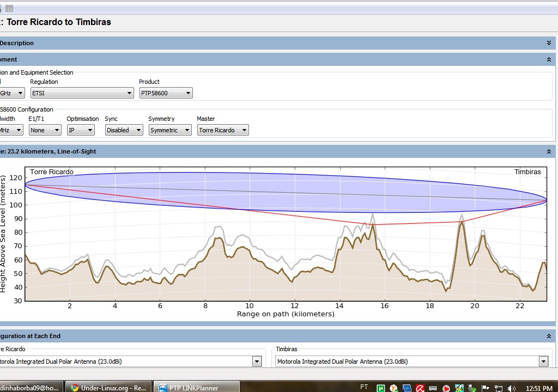The height and width of the screenshot is (392, 558).
Task: Expand the Description section chevron
Action: coord(549,43)
